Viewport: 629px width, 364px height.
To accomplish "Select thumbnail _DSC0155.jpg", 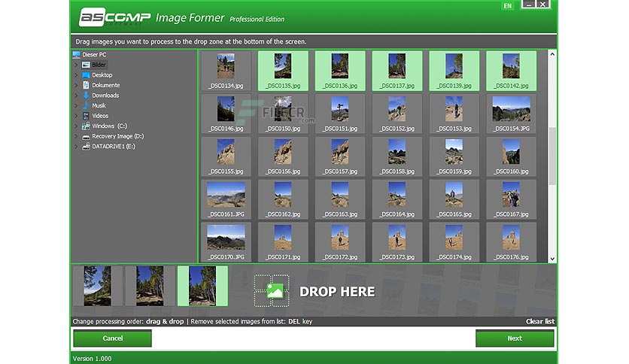I will pyautogui.click(x=226, y=156).
